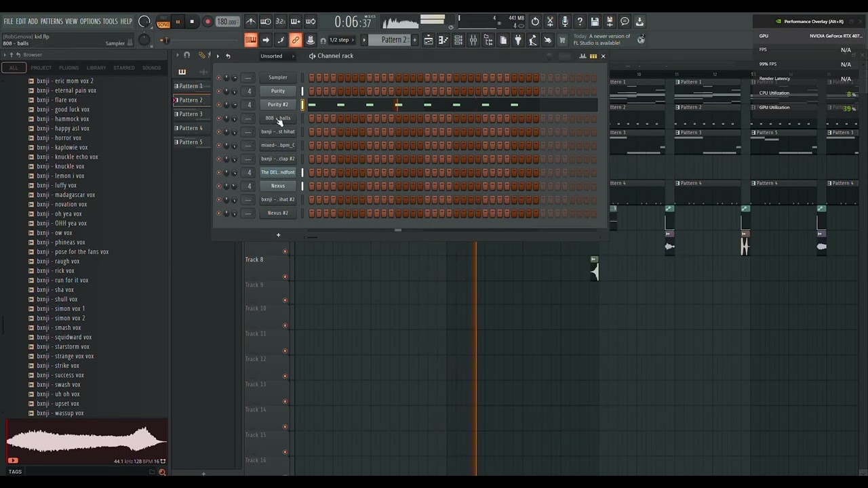Toggle step sequencer view in Channel rack
868x488 pixels.
(x=593, y=56)
